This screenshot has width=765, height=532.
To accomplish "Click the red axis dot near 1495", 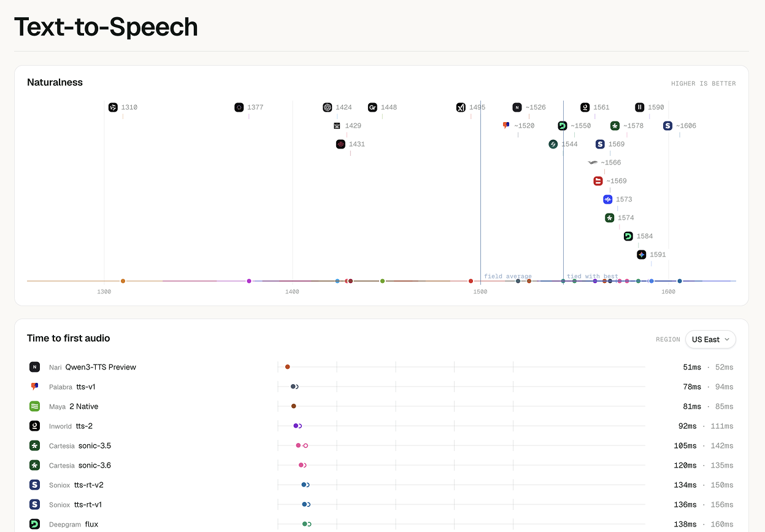I will [471, 281].
